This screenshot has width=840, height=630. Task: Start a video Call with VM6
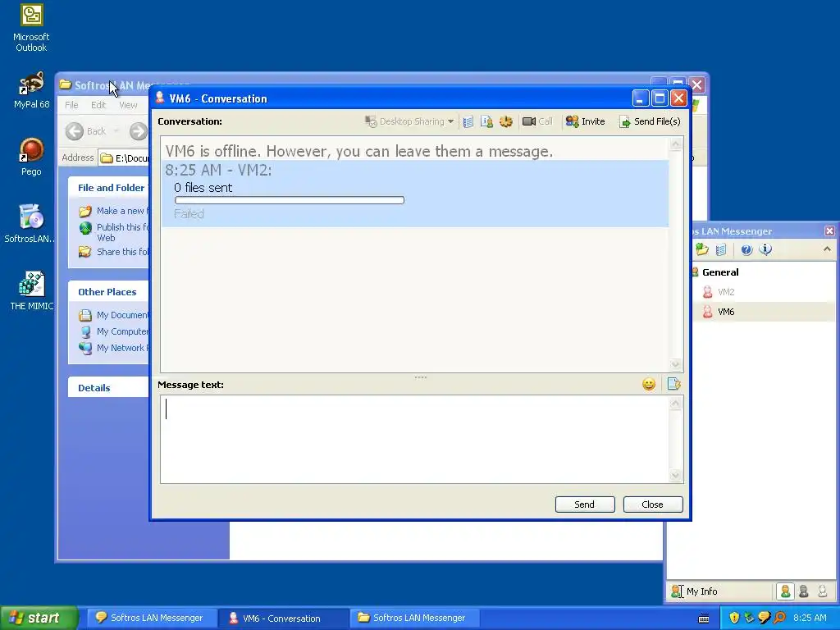click(x=537, y=121)
